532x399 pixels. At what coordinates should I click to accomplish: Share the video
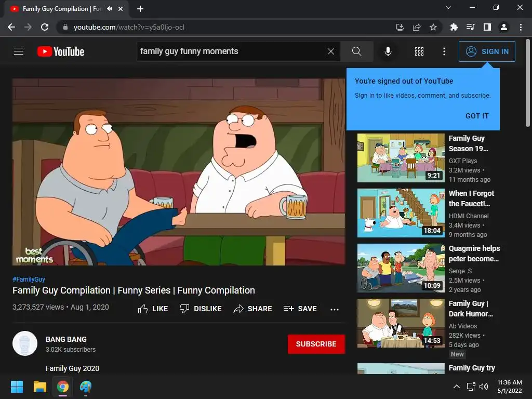click(253, 309)
